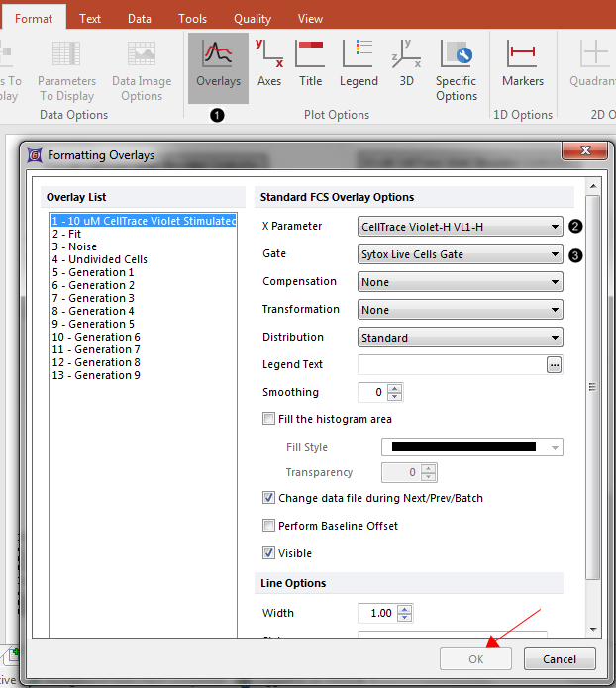
Task: Select the Title icon in ribbon
Action: tap(310, 65)
